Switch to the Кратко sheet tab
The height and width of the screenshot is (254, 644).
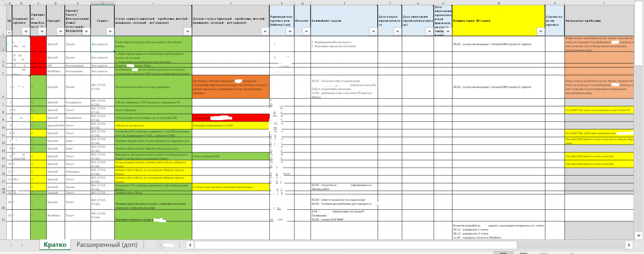[x=55, y=245]
